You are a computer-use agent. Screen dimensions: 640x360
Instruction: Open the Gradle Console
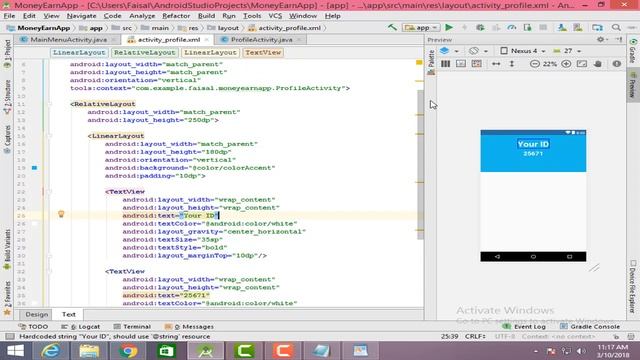(x=590, y=327)
